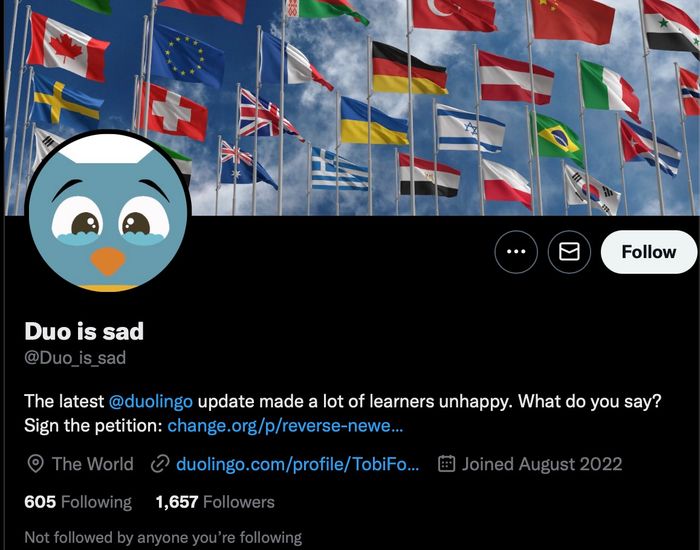
Task: Visit the duolingo.com/profile/TobiFo link
Action: [298, 464]
